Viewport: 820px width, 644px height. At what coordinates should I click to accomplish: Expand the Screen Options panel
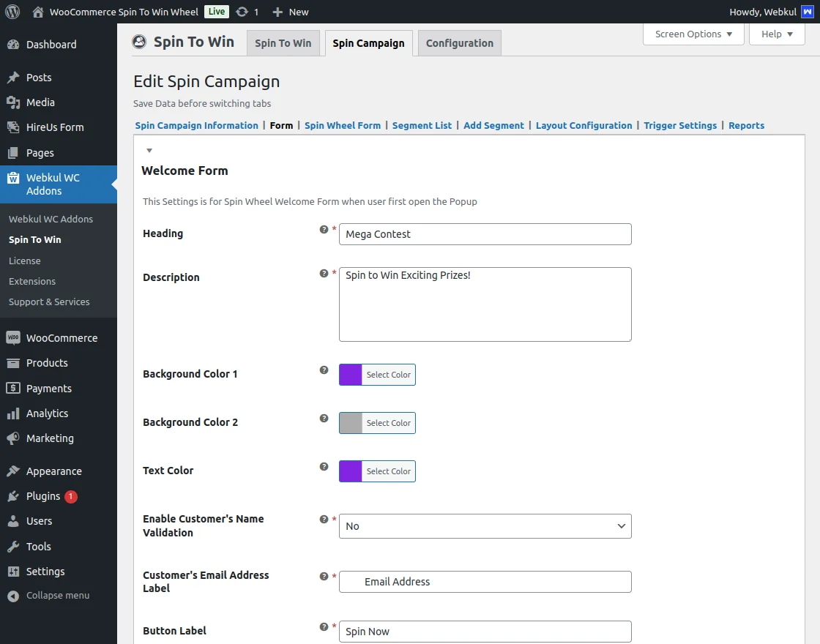pos(693,34)
